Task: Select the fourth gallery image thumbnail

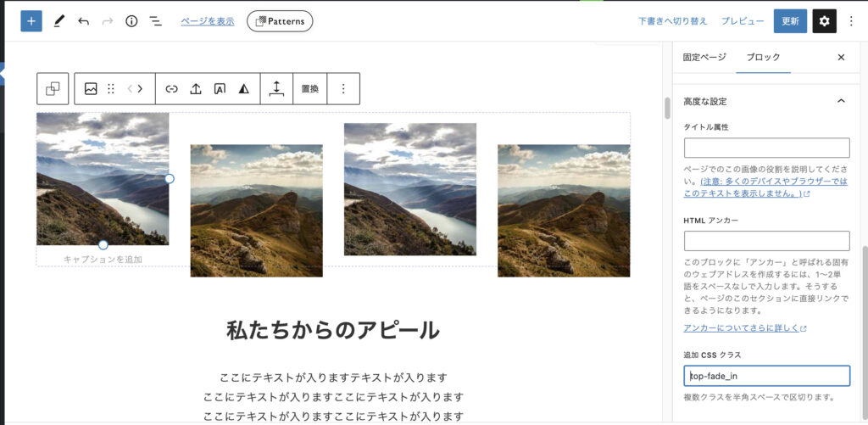Action: (564, 210)
